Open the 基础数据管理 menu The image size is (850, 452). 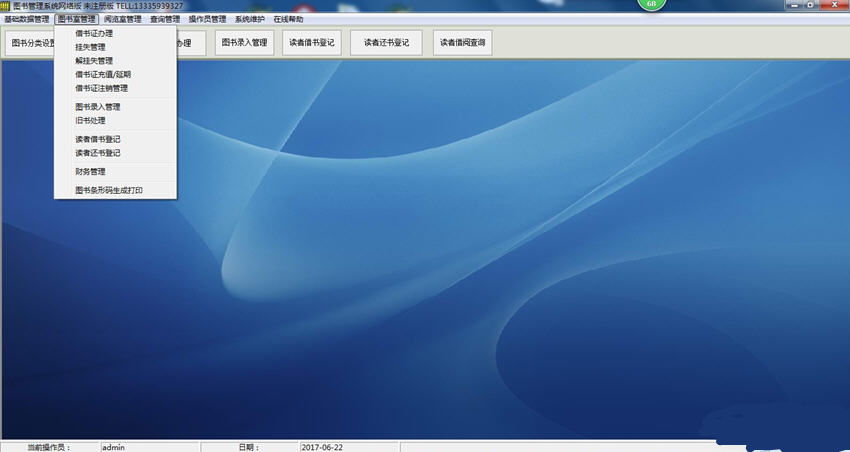[27, 19]
